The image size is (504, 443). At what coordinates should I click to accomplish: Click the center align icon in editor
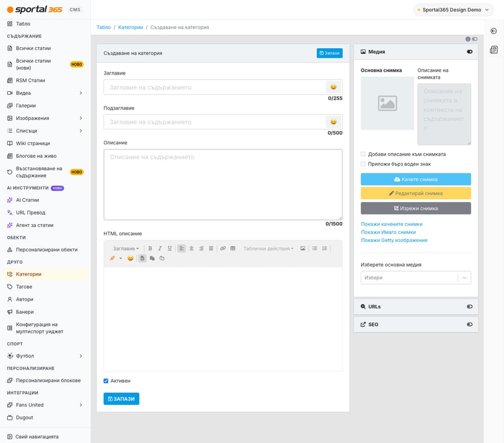pos(192,249)
